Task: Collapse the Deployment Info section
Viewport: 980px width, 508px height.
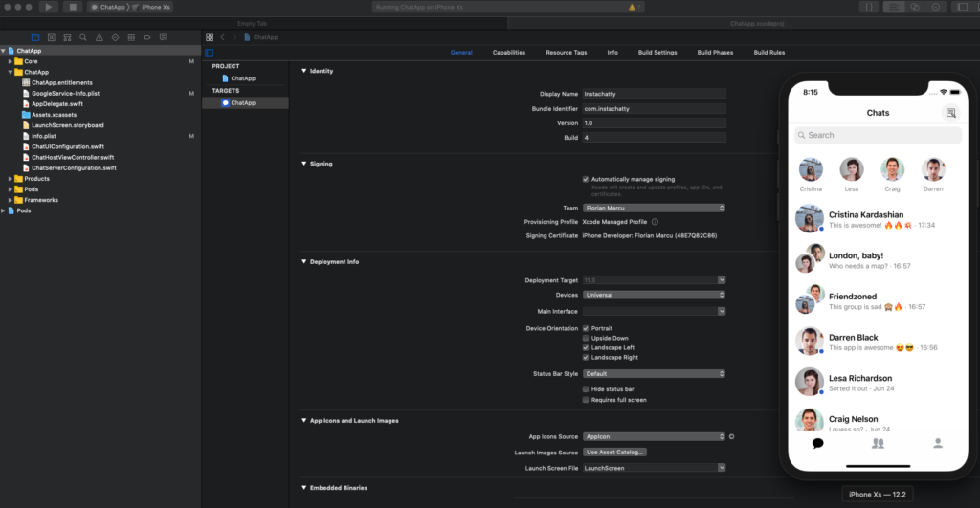Action: pyautogui.click(x=304, y=261)
